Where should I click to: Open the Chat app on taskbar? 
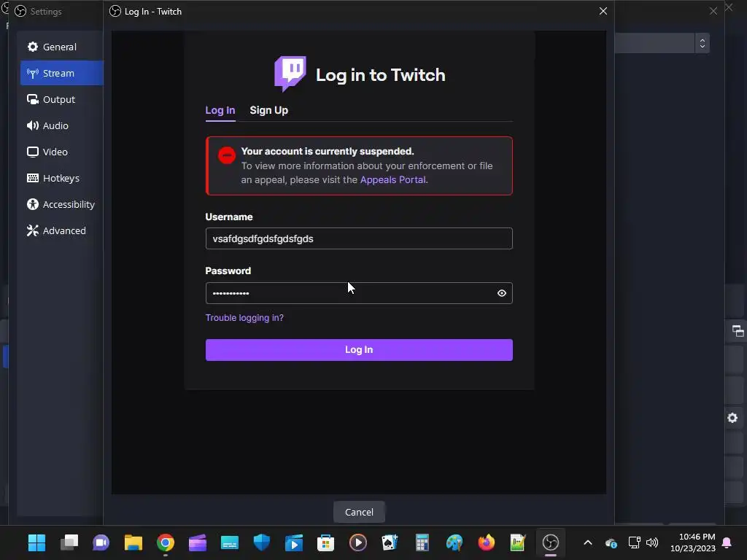click(x=101, y=542)
